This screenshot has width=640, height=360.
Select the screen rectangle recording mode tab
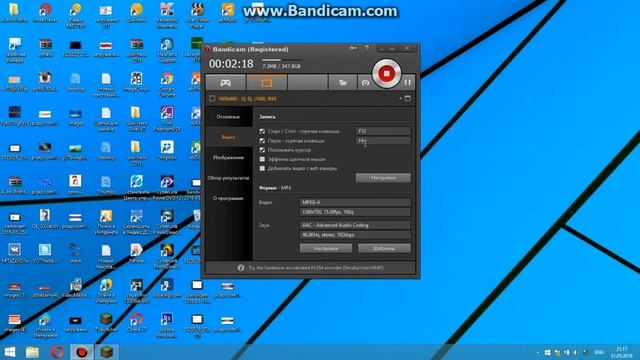(x=267, y=82)
